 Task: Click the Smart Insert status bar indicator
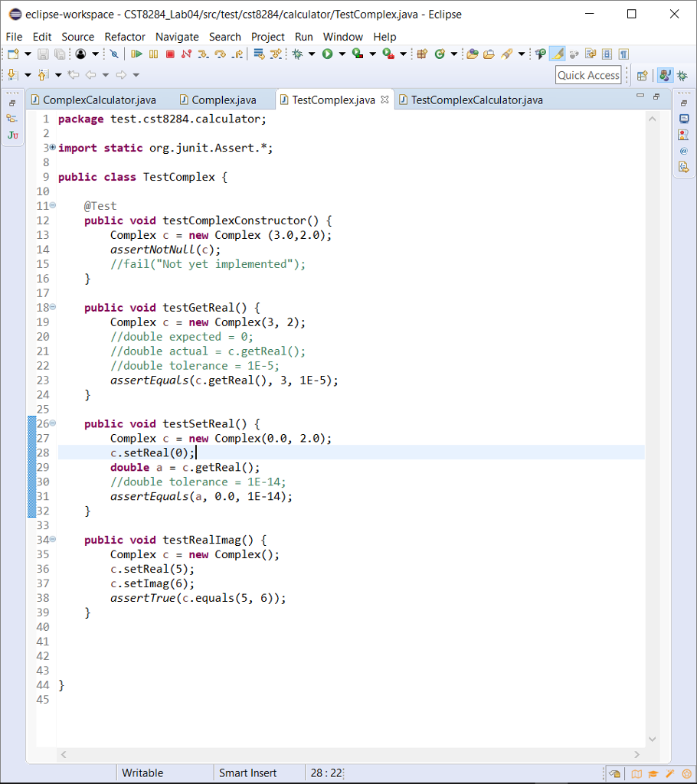click(247, 773)
